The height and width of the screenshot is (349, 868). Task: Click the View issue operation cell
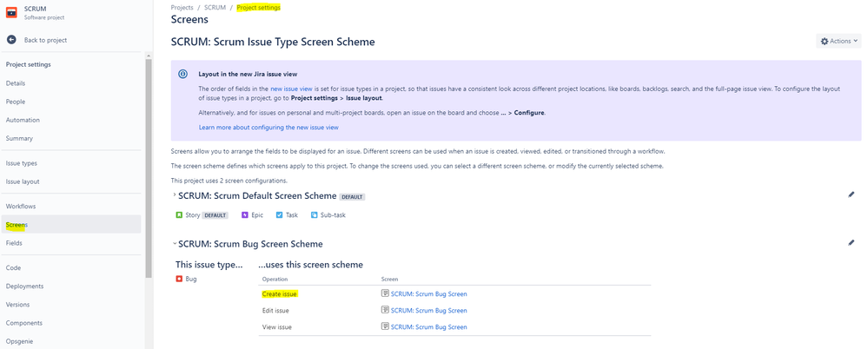[x=277, y=327]
